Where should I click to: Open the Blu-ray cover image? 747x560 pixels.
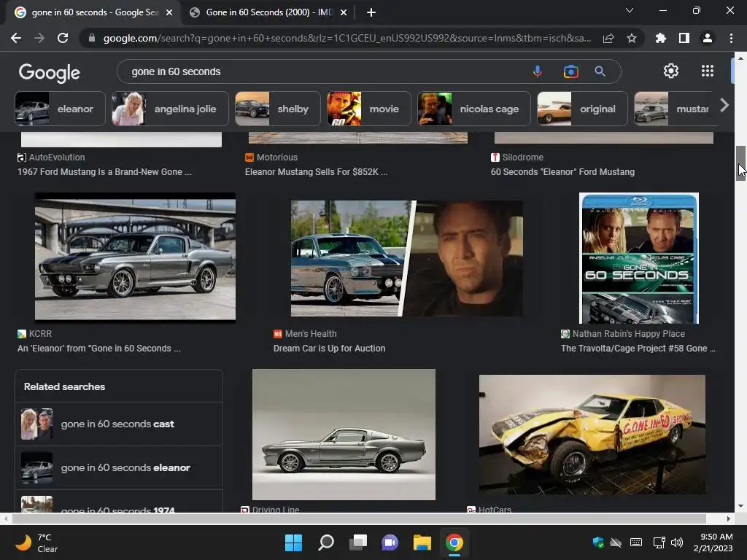point(639,258)
